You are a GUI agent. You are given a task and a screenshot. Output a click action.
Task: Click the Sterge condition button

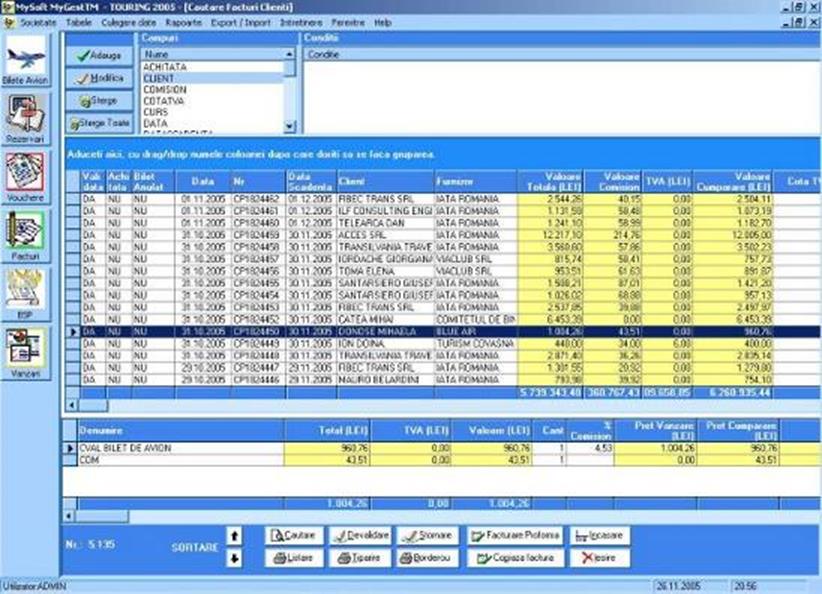(99, 101)
